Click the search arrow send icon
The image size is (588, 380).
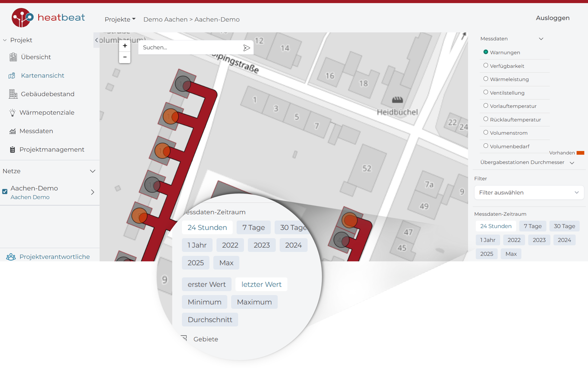pos(246,48)
